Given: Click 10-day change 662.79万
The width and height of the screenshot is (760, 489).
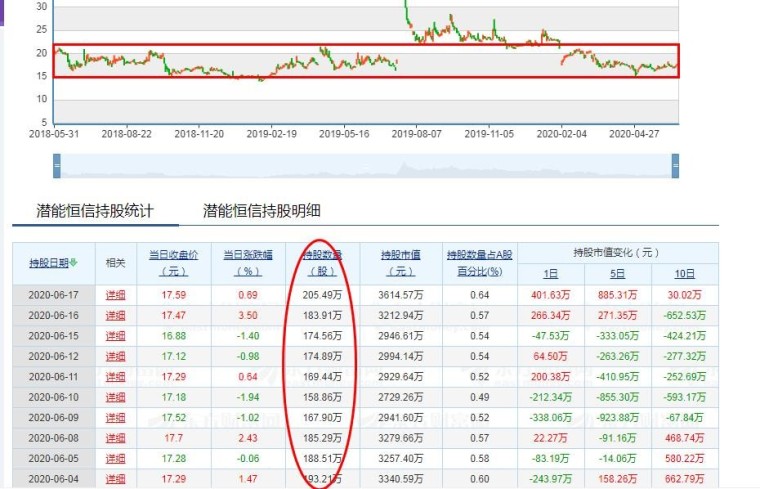Looking at the screenshot, I should point(684,479).
